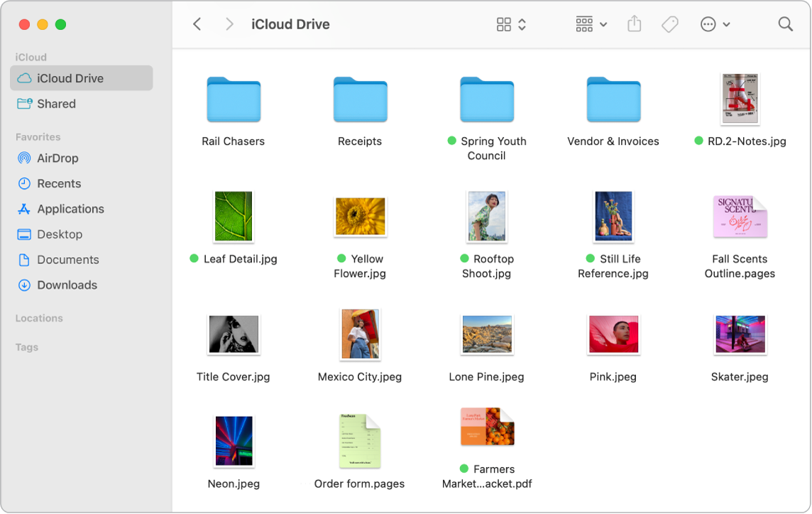Click the Favorites section header

38,136
